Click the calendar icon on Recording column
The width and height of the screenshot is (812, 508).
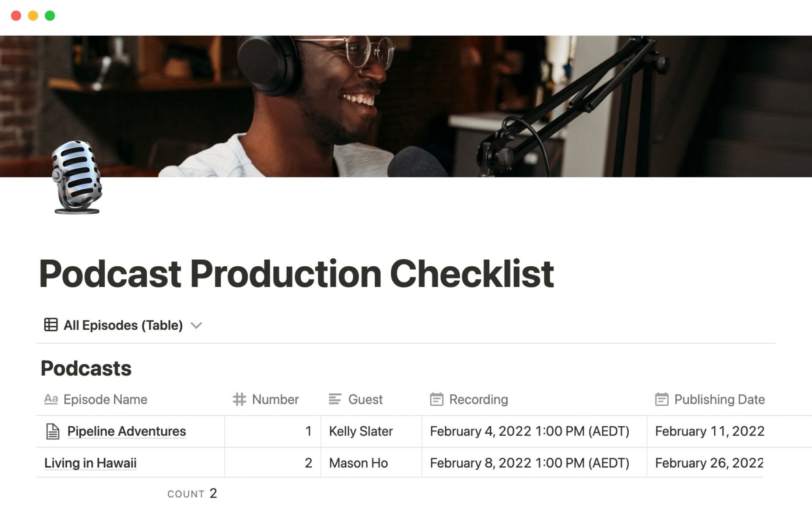tap(436, 399)
